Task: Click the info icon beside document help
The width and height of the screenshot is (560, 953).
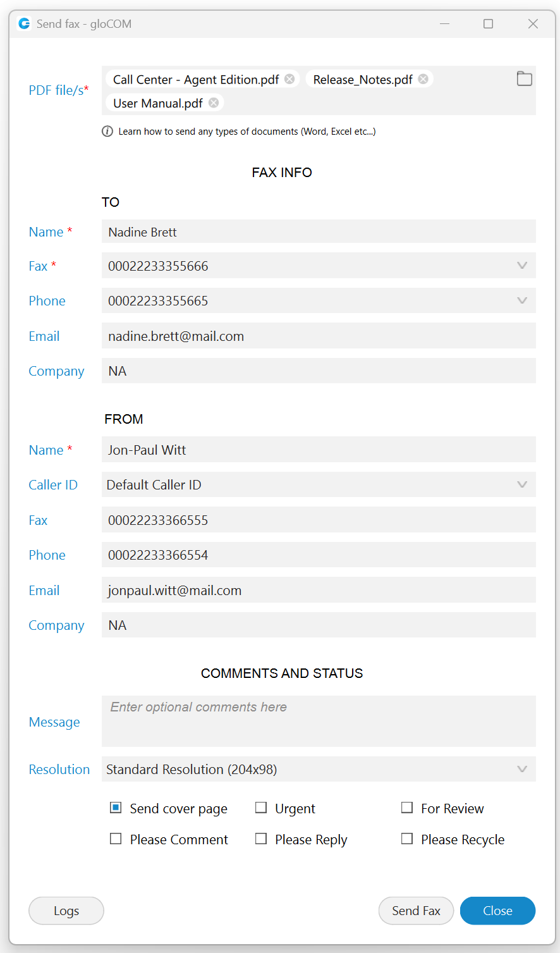Action: pos(107,132)
